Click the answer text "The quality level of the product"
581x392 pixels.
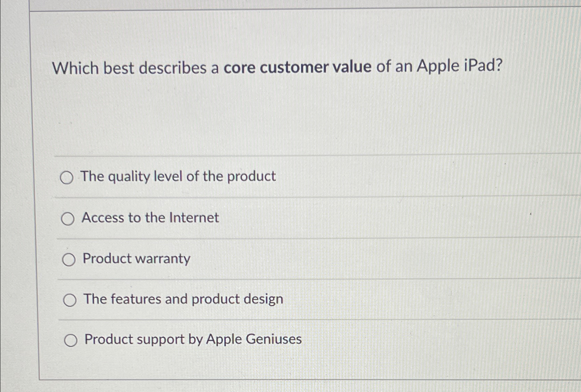tap(178, 177)
